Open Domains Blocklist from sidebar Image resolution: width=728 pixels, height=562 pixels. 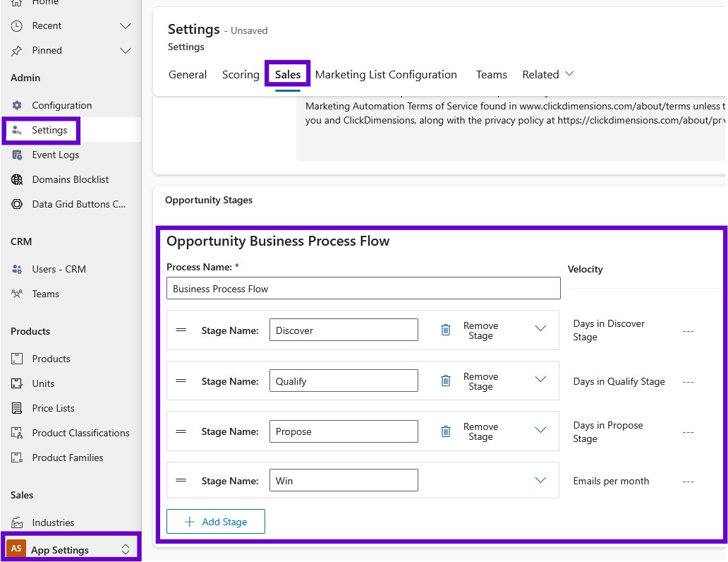click(x=71, y=179)
